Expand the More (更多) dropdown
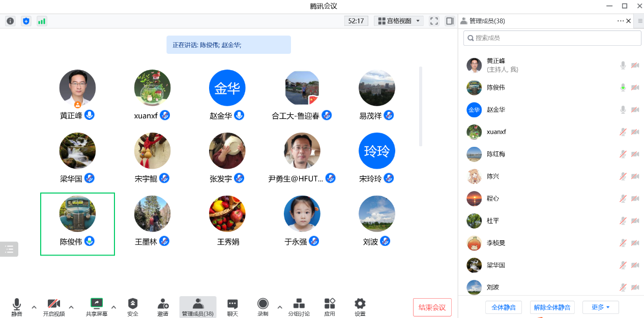Screen dimensions: 644x318 tap(600, 307)
